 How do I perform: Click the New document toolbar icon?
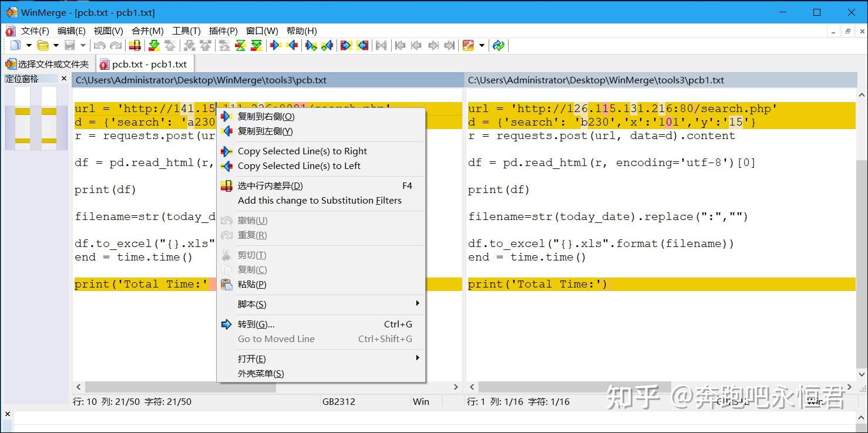click(15, 45)
